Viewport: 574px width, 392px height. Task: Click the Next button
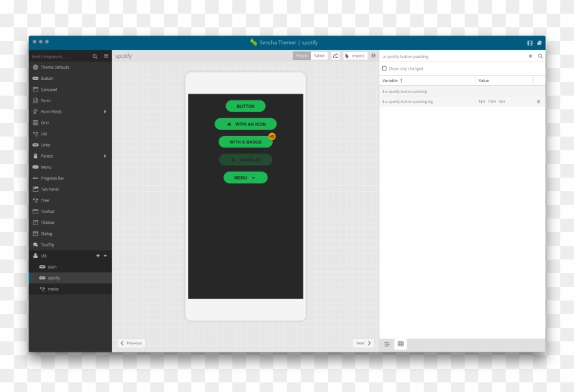[363, 343]
